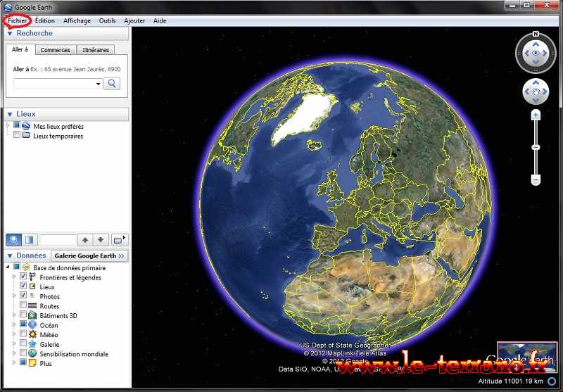
Task: Uncheck Frontières et légendes layer
Action: 23,276
